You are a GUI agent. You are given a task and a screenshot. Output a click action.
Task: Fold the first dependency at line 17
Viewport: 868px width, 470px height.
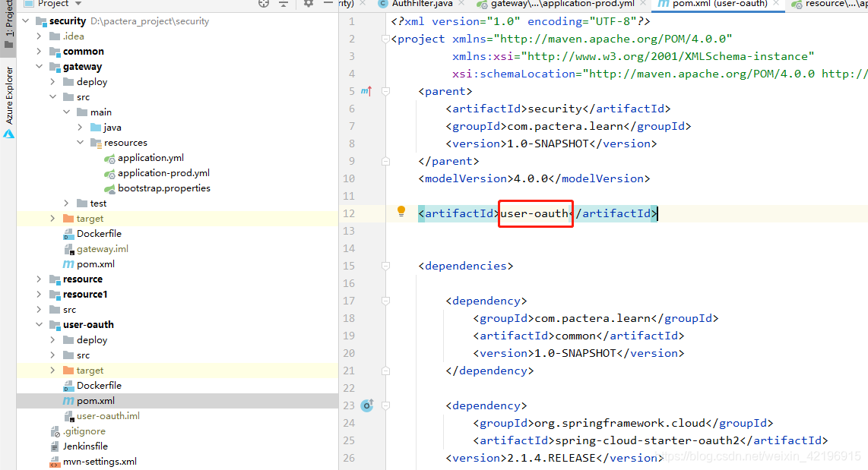tap(386, 301)
